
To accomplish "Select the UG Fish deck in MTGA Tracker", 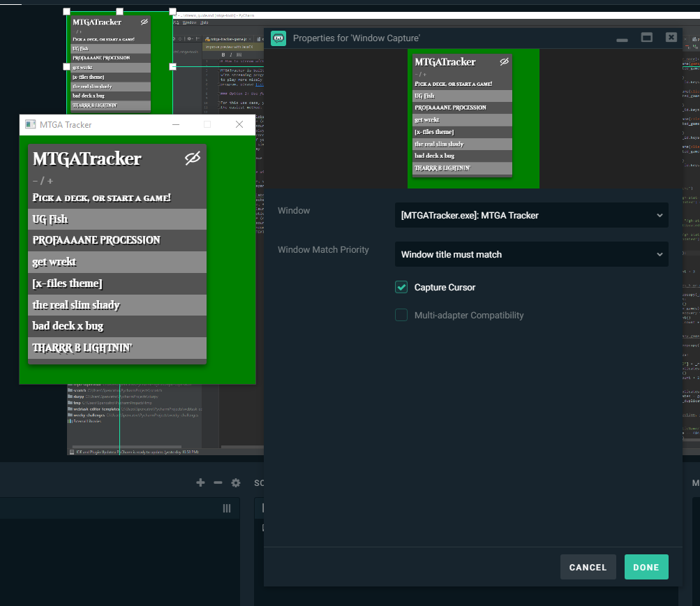I will coord(117,219).
